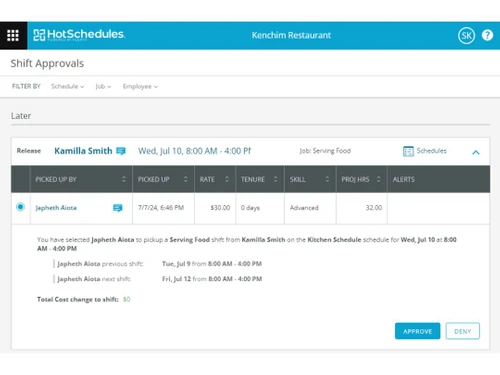Open the apps grid menu icon
Viewport: 500px width, 375px height.
tap(13, 35)
